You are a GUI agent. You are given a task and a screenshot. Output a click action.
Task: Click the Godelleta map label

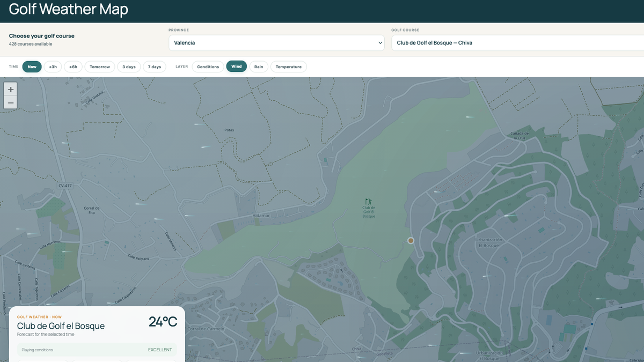[x=385, y=354]
